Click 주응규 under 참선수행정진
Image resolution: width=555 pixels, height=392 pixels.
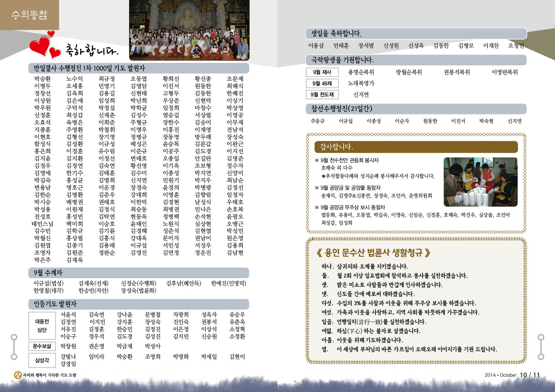(317, 121)
